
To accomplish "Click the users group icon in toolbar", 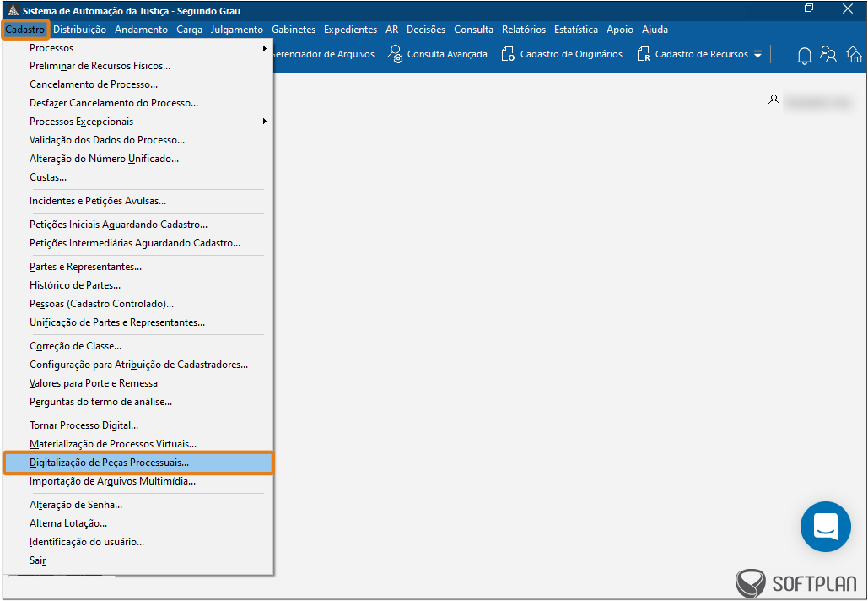I will [828, 54].
